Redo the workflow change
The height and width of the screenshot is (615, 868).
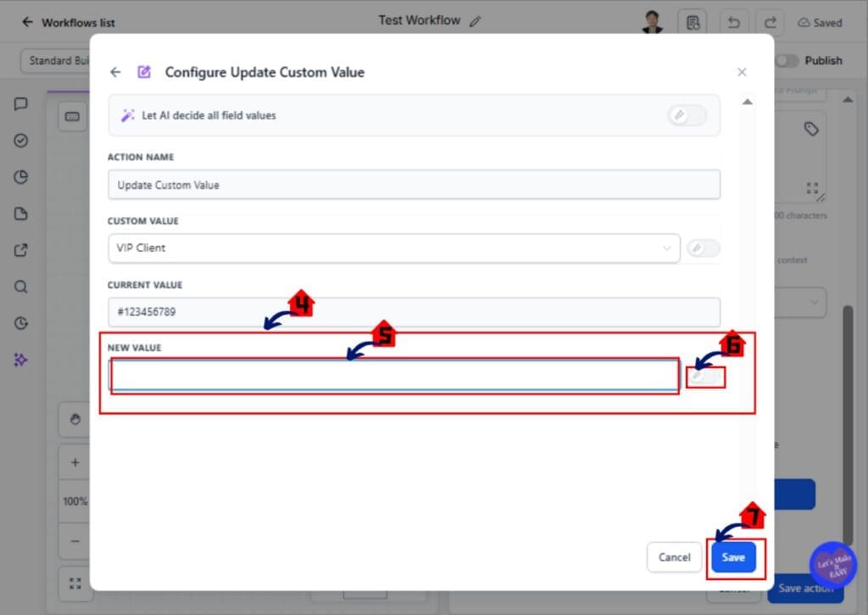[x=771, y=23]
